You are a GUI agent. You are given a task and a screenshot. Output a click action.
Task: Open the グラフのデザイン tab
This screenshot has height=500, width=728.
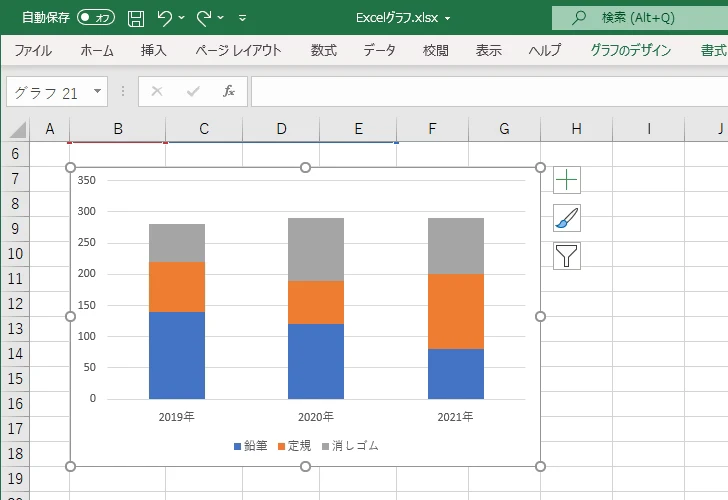(630, 50)
